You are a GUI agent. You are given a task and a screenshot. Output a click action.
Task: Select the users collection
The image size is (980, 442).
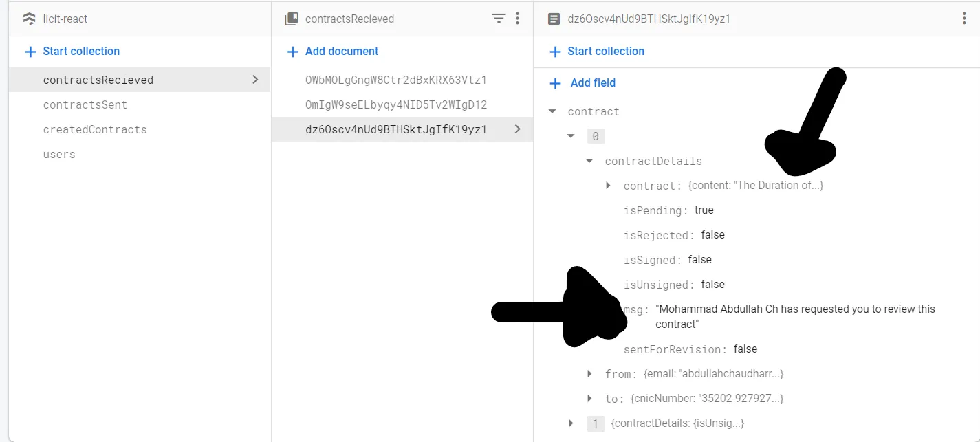(140, 154)
